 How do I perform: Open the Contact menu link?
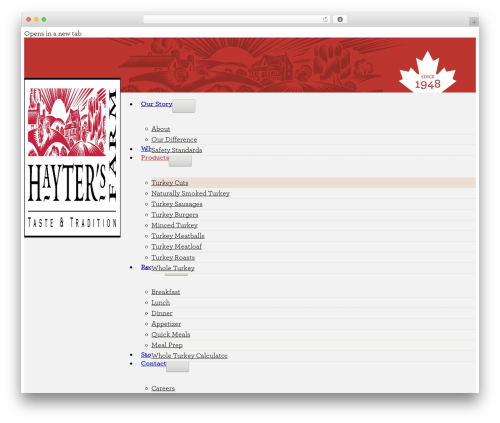tap(153, 363)
